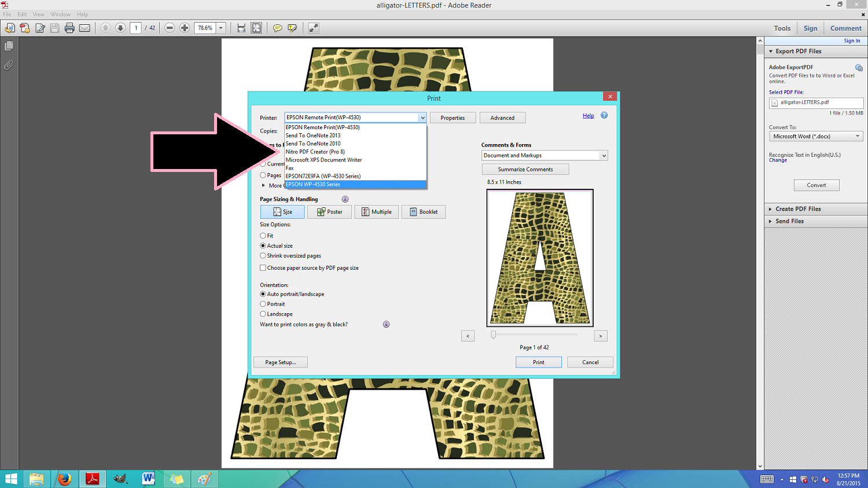Screen dimensions: 868x488
Task: Open the Comment pane tab
Action: [845, 28]
